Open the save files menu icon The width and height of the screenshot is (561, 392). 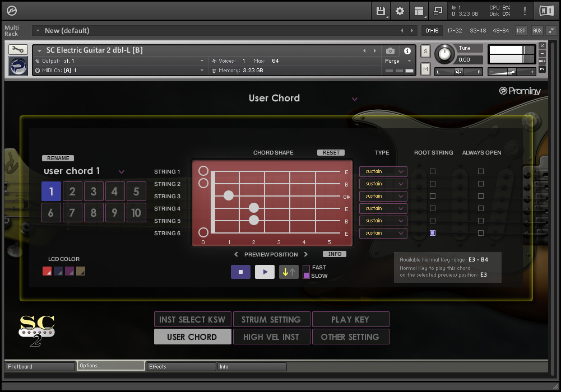(x=381, y=11)
